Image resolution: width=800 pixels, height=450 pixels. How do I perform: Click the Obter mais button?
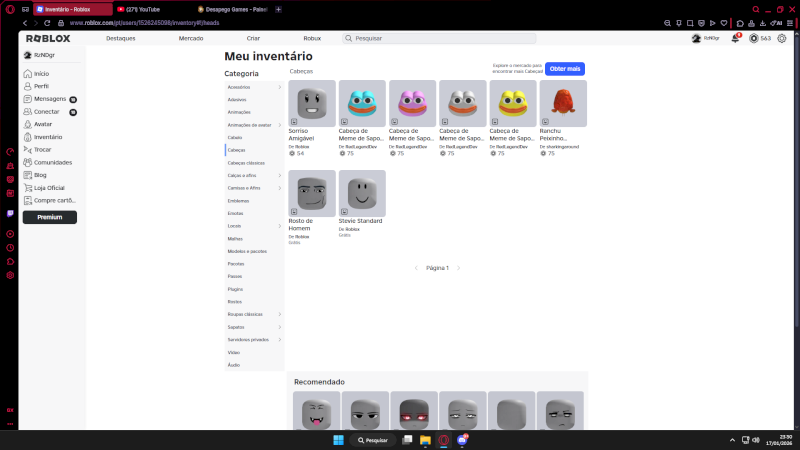564,68
